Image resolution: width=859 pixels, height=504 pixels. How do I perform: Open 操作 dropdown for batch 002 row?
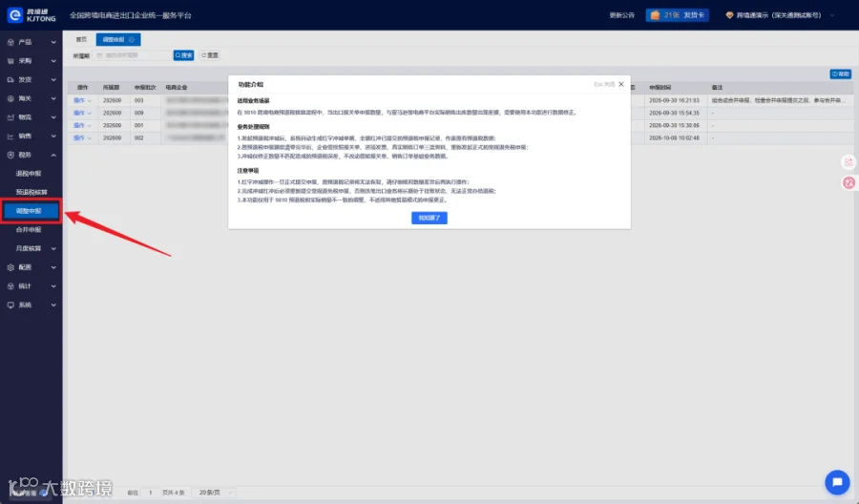[x=82, y=138]
